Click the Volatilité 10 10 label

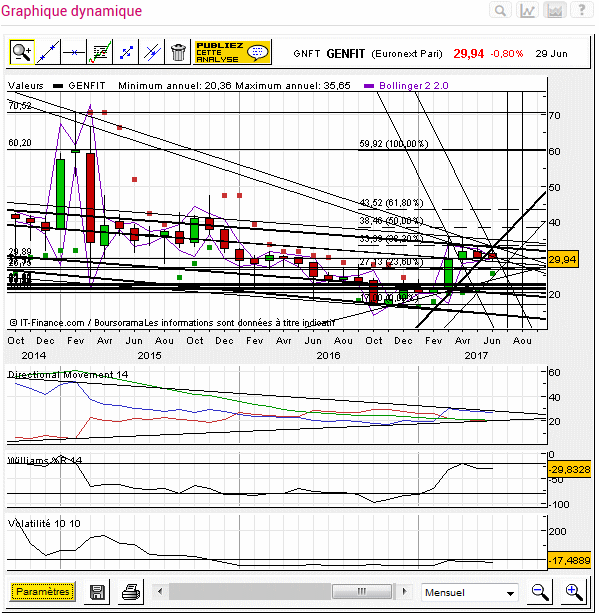pyautogui.click(x=44, y=523)
